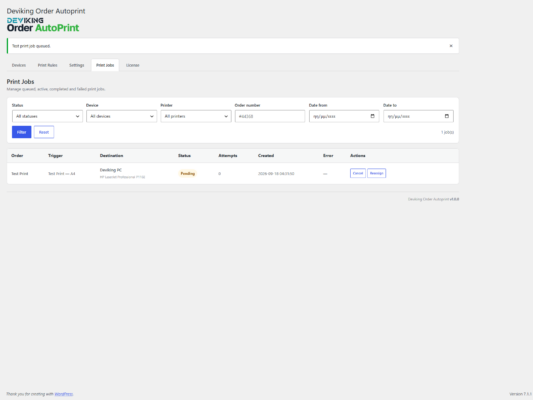Click the Destination column header
Image resolution: width=533 pixels, height=400 pixels.
coord(111,156)
